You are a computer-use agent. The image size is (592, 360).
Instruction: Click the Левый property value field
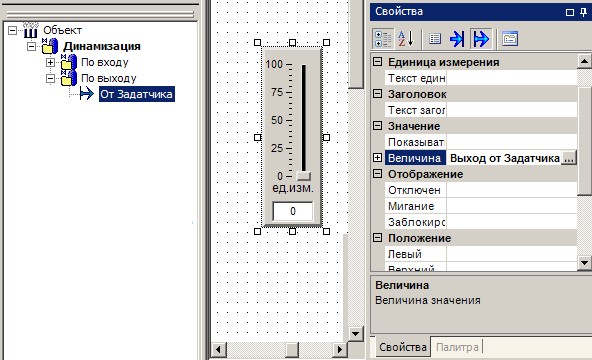click(512, 254)
